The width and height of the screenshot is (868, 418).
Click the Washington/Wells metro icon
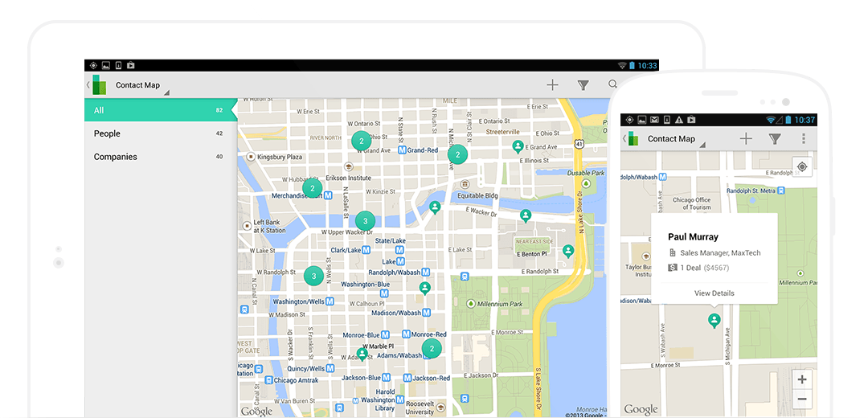pyautogui.click(x=330, y=301)
